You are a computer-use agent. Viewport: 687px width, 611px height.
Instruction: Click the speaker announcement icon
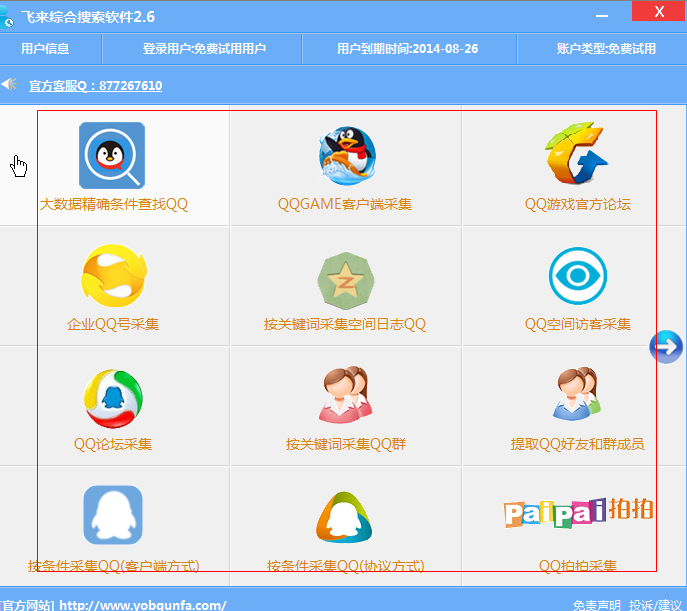click(x=9, y=84)
